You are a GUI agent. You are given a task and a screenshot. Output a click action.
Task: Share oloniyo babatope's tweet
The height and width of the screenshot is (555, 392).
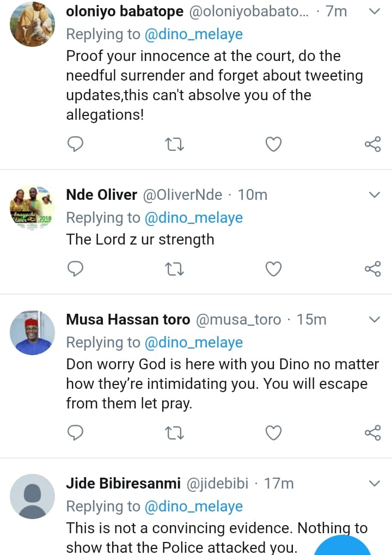(372, 144)
